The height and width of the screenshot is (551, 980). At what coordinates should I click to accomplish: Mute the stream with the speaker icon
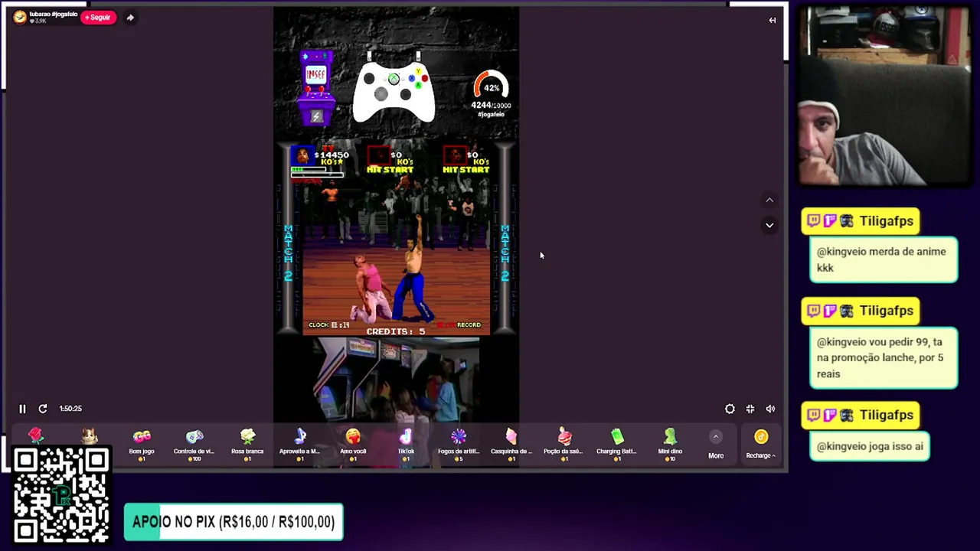(x=771, y=409)
